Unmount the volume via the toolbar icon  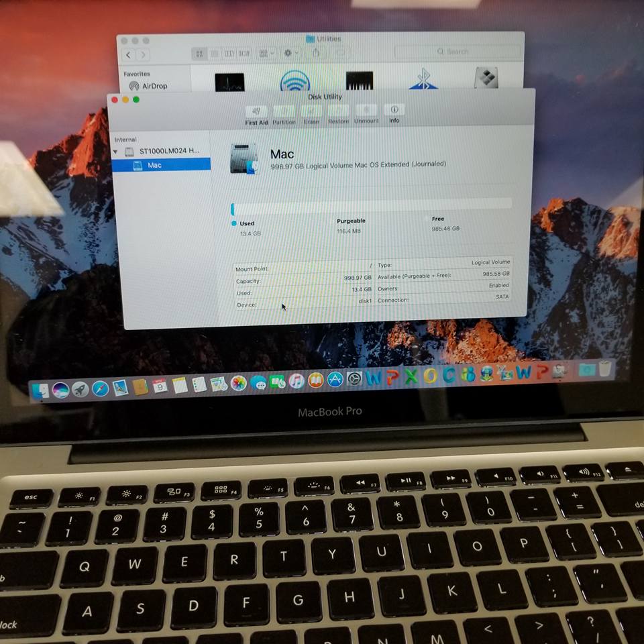tap(366, 113)
